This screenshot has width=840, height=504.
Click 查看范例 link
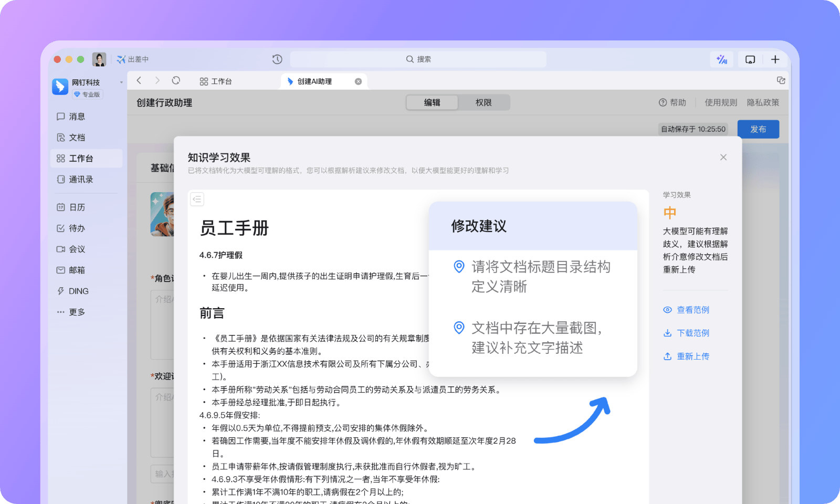tap(692, 310)
